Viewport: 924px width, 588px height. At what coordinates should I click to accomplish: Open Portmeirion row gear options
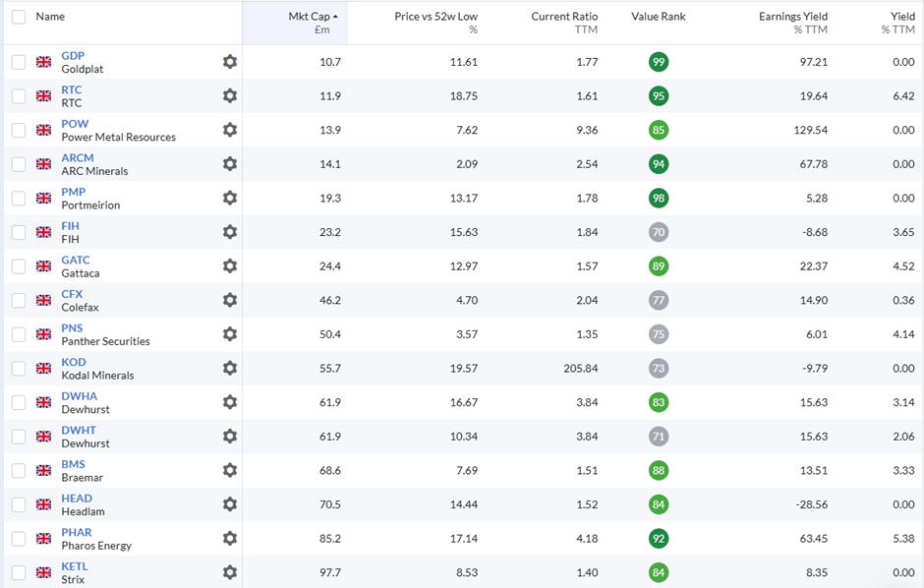point(230,198)
